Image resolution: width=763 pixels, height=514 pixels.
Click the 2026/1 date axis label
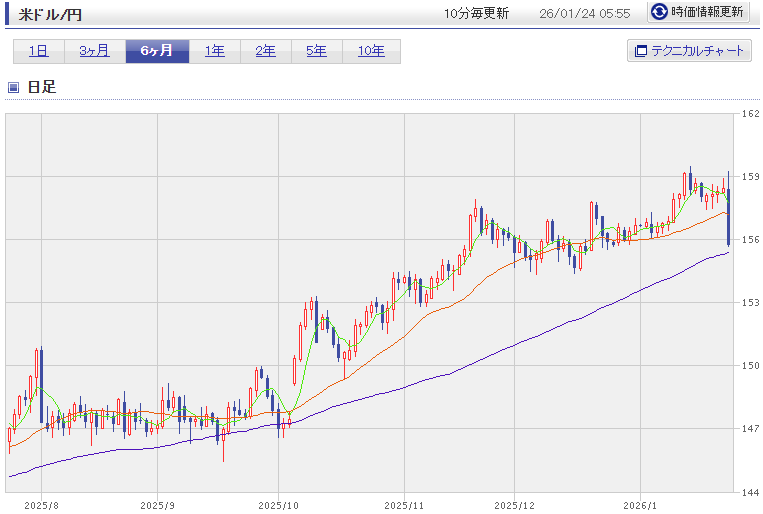pos(640,506)
